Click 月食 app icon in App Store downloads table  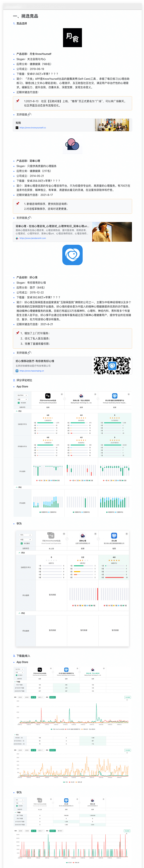(40, 670)
